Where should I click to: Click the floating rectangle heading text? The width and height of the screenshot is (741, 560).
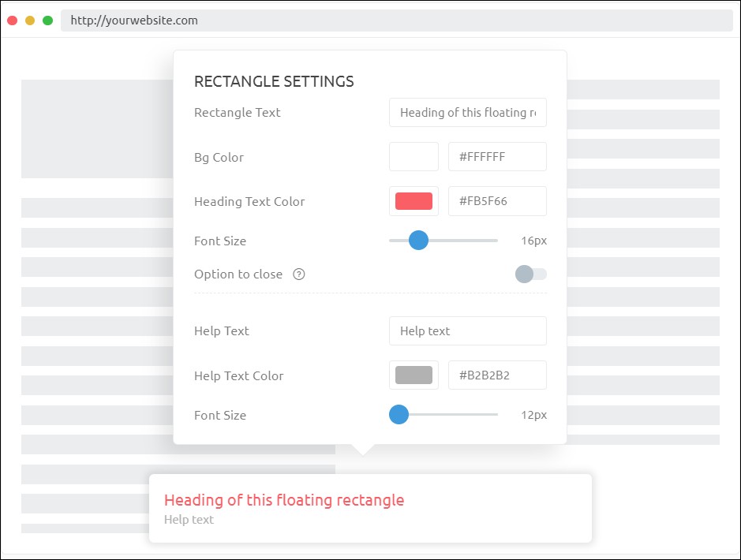(x=284, y=500)
